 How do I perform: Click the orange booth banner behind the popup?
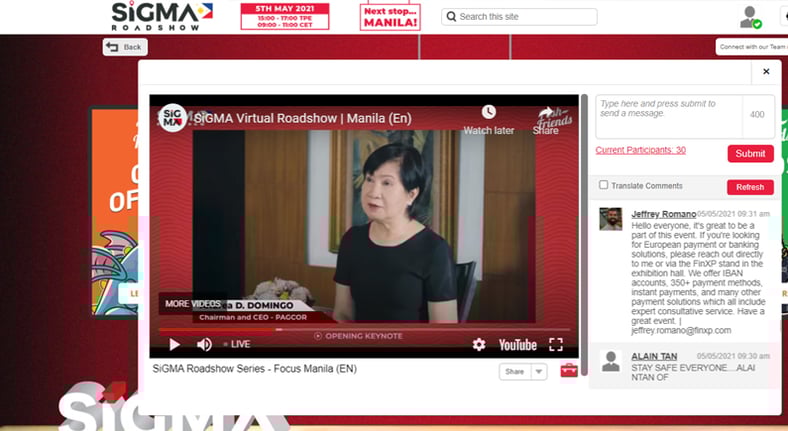pos(115,211)
